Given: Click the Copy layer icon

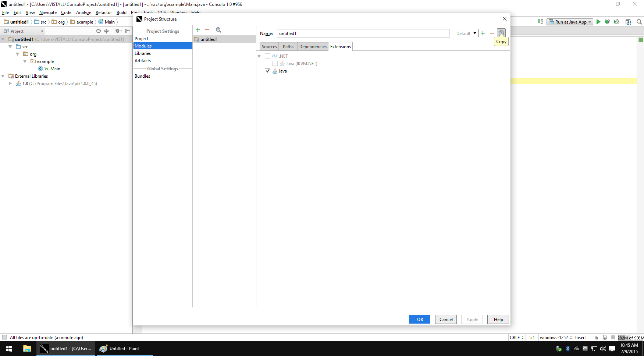Looking at the screenshot, I should [501, 33].
